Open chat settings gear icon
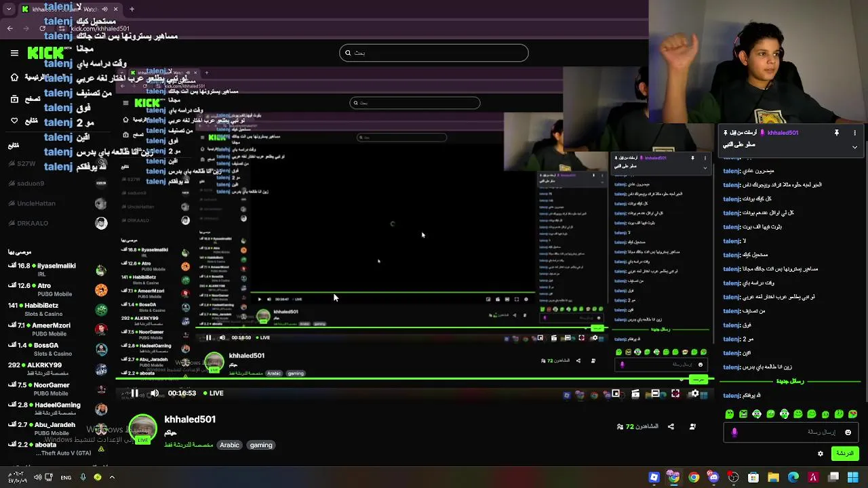 (x=821, y=453)
